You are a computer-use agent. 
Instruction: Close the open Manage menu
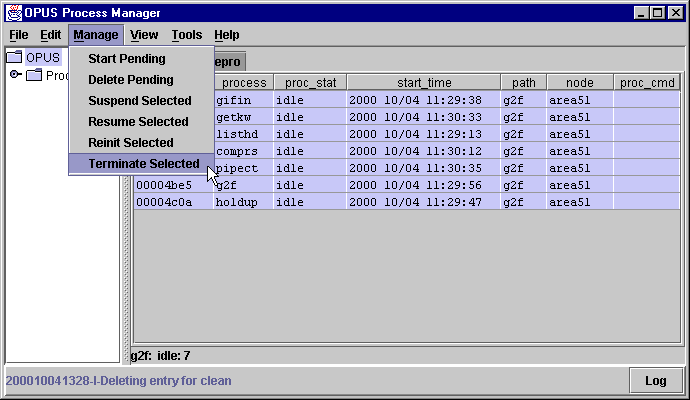click(95, 35)
